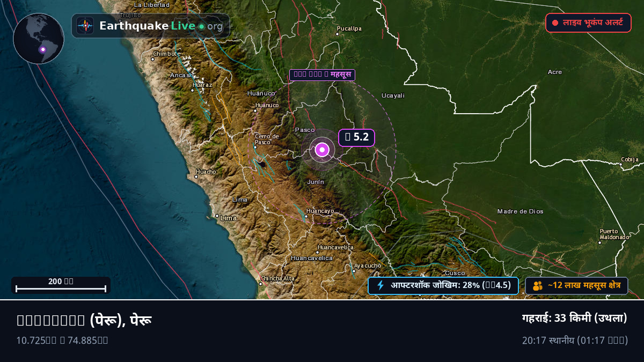This screenshot has height=362, width=644.
Task: Click the Cusco label on the map
Action: (455, 273)
